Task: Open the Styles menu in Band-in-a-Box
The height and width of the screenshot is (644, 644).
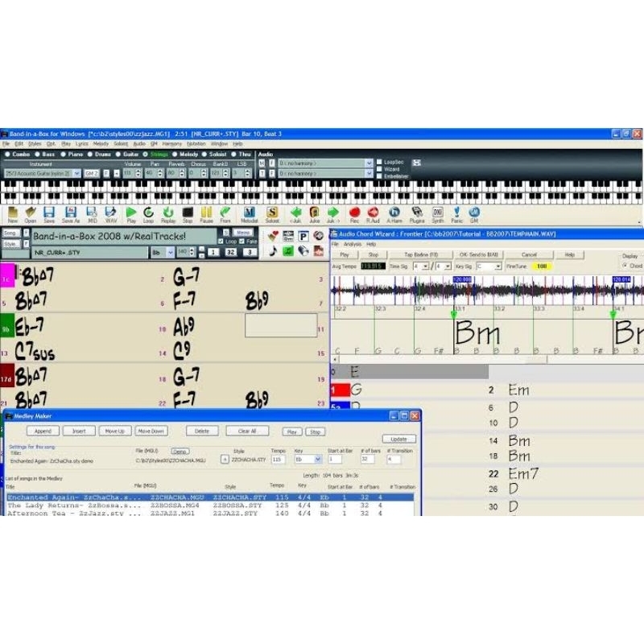Action: [x=35, y=144]
